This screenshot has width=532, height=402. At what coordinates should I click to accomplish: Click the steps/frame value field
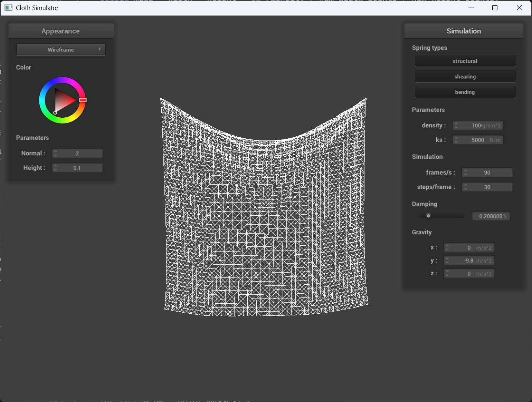[487, 187]
